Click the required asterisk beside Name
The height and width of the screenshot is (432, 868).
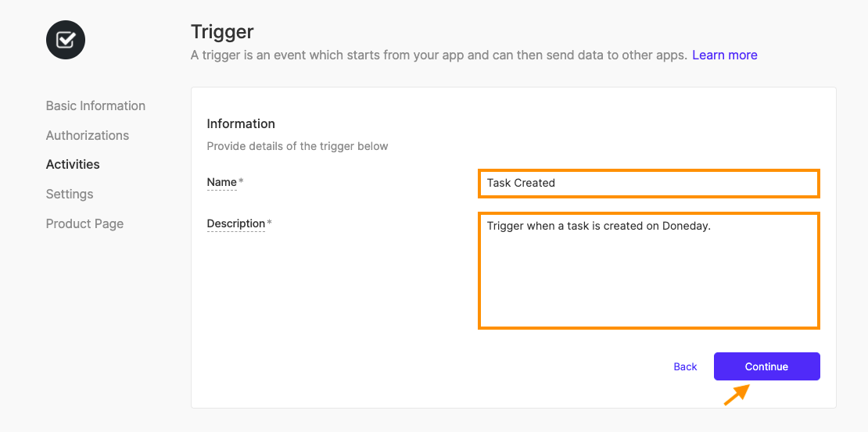241,181
